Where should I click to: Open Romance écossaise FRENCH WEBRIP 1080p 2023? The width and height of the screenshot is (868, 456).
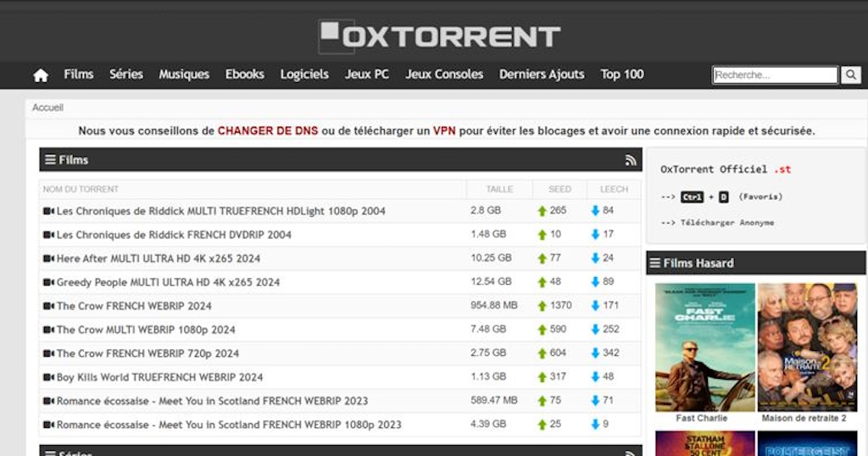[x=229, y=425]
